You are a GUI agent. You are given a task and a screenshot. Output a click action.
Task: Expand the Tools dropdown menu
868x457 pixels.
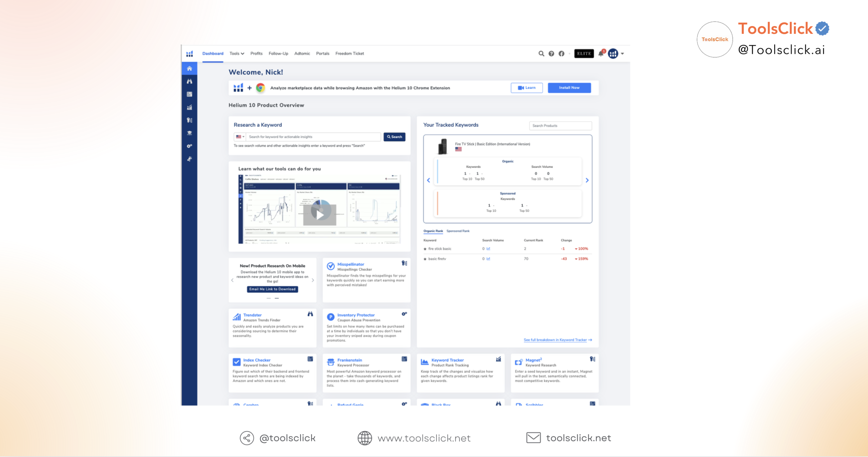coord(237,54)
